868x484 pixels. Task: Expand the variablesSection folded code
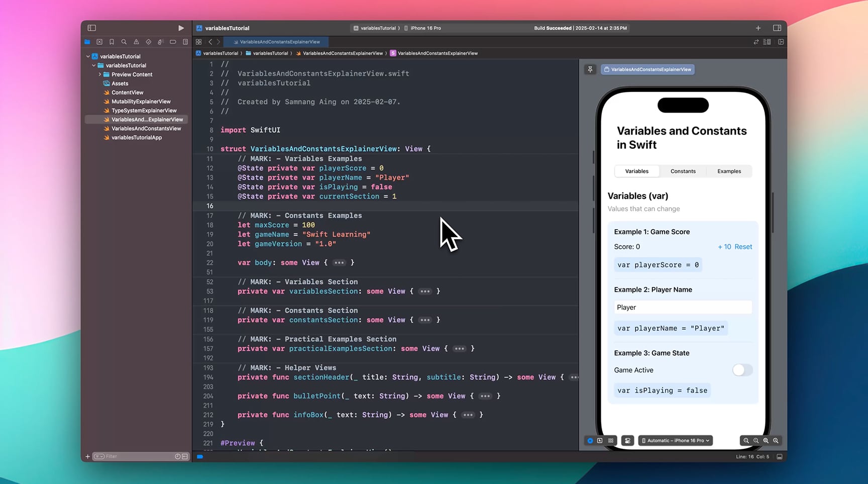click(425, 292)
